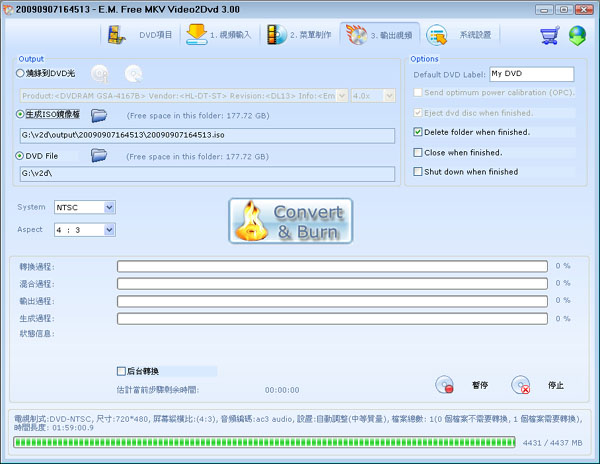The width and height of the screenshot is (600, 464).
Task: Open the Aspect 4:3 dropdown
Action: click(109, 230)
